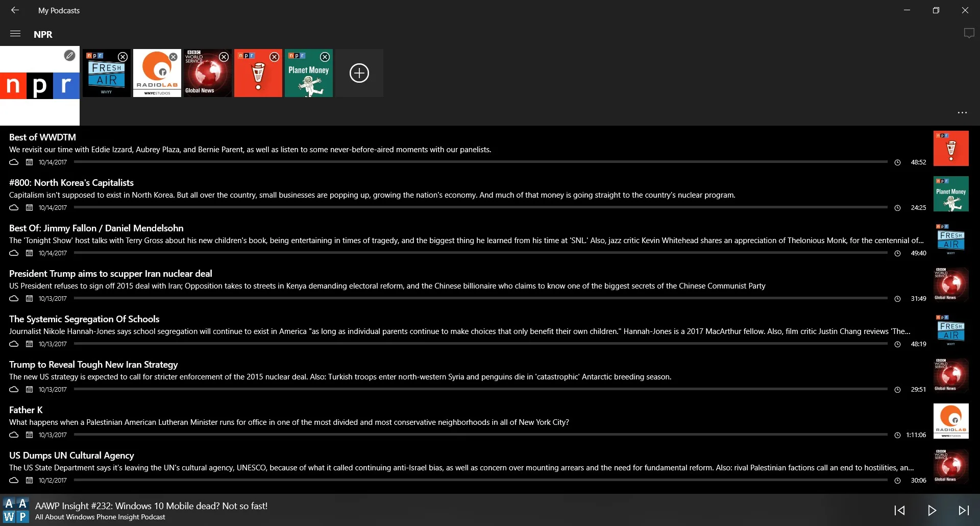Viewport: 980px width, 526px height.
Task: Seek in North Korea's Capitalists progress bar
Action: (x=480, y=207)
